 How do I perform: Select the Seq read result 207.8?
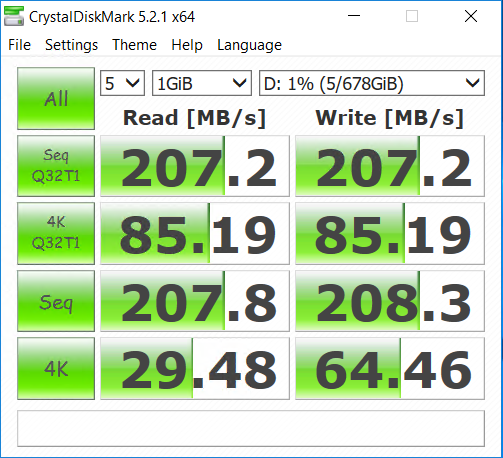195,301
